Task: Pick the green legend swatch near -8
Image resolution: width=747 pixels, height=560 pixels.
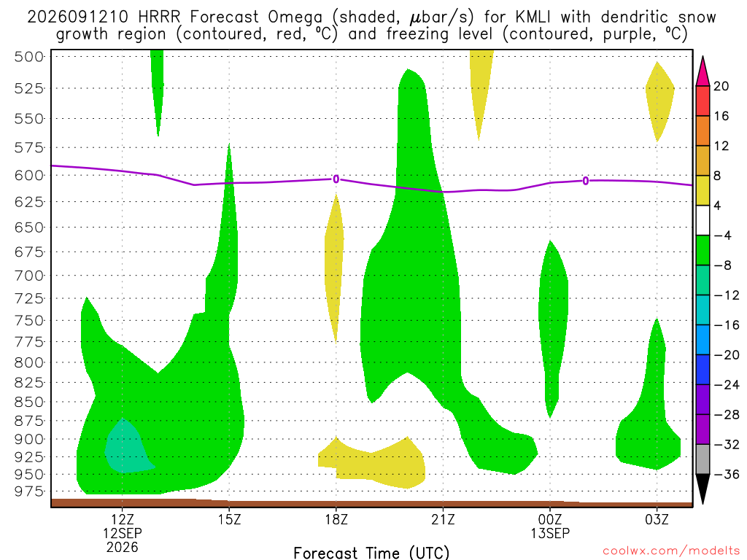Action: point(703,250)
